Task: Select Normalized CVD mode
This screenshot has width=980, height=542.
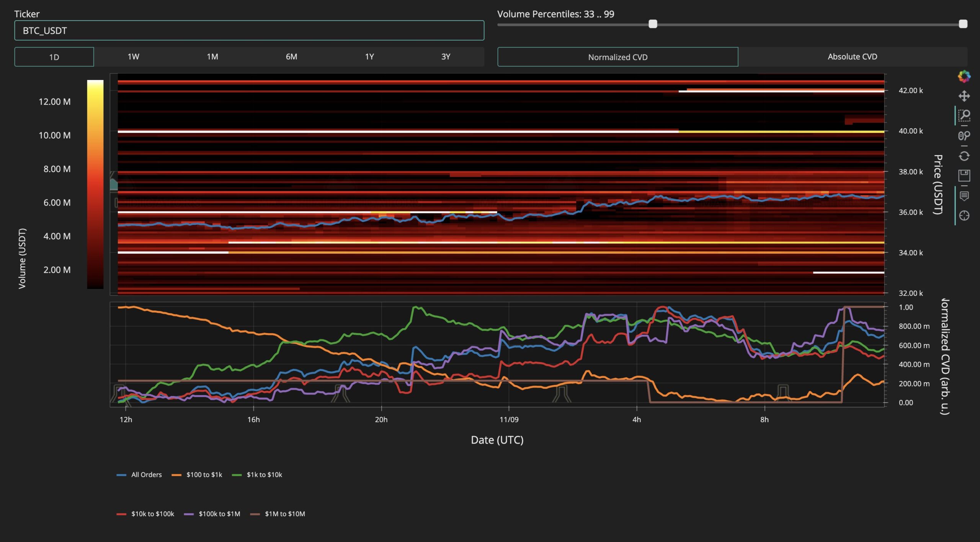Action: (618, 57)
